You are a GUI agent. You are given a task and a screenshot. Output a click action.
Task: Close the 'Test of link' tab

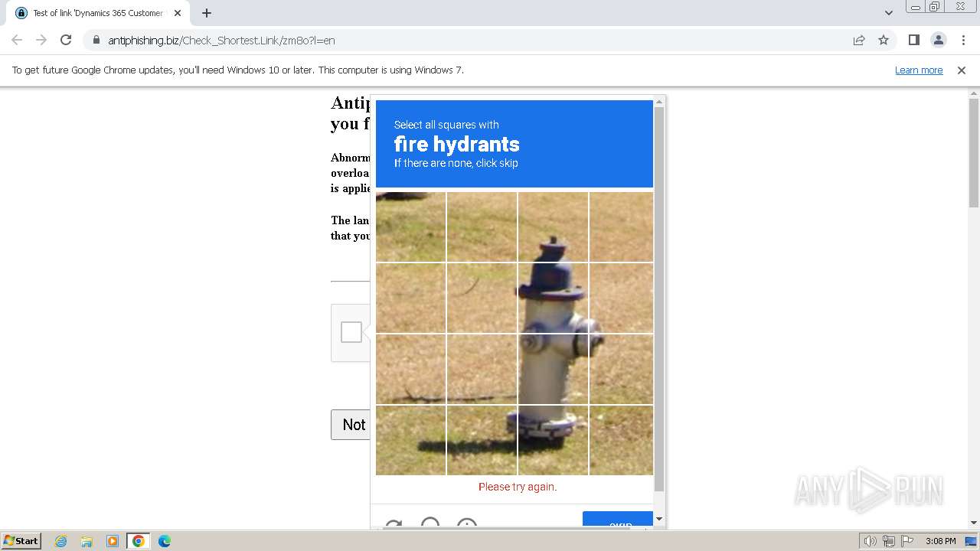point(178,13)
